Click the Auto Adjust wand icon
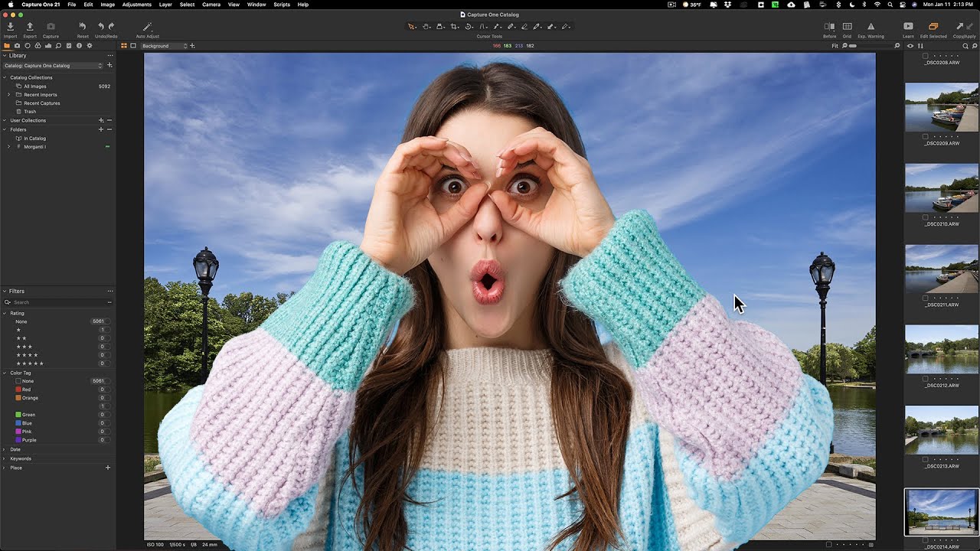Viewport: 980px width, 551px height. [148, 27]
